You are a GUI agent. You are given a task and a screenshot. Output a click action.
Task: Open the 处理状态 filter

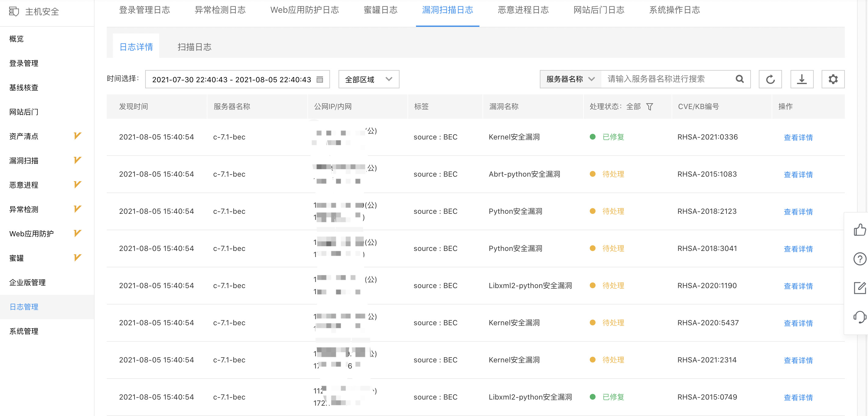click(650, 106)
